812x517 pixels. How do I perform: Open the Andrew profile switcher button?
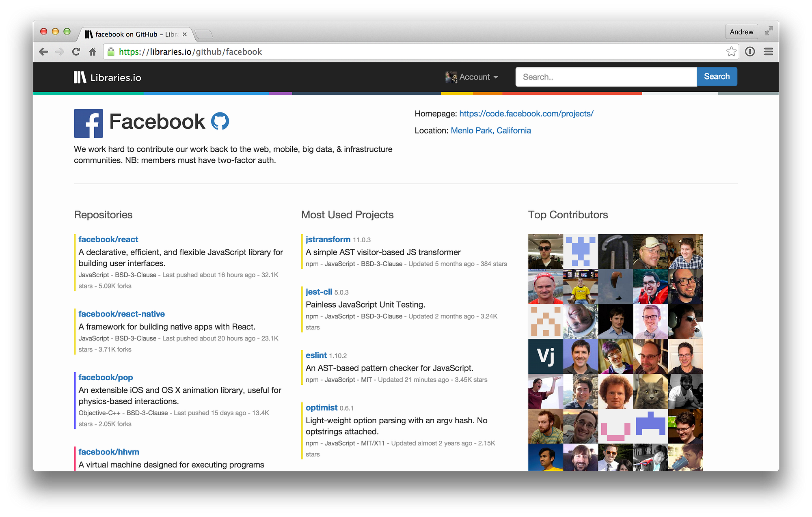(741, 32)
